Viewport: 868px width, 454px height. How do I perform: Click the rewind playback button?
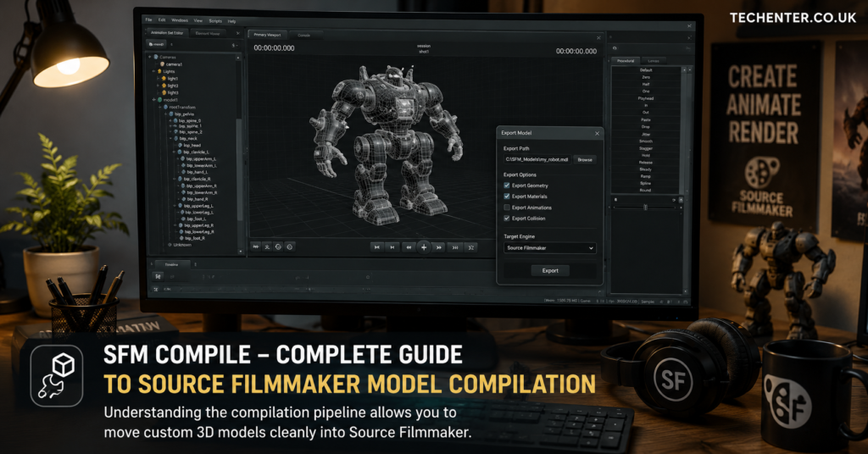pyautogui.click(x=409, y=247)
